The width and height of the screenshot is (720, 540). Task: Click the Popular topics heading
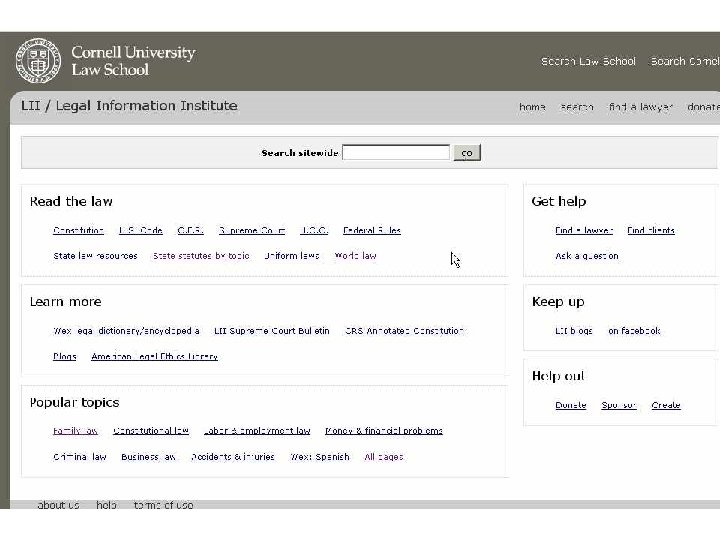[x=74, y=403]
